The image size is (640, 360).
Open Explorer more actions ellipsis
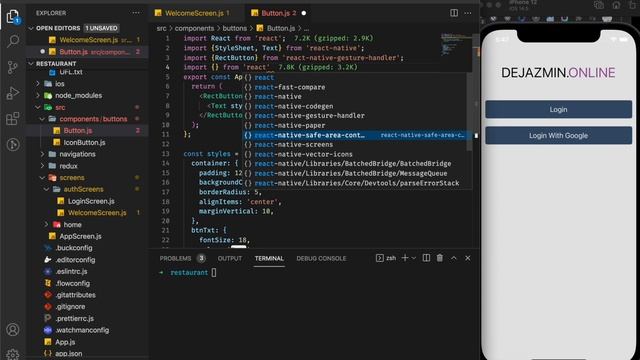coord(136,13)
